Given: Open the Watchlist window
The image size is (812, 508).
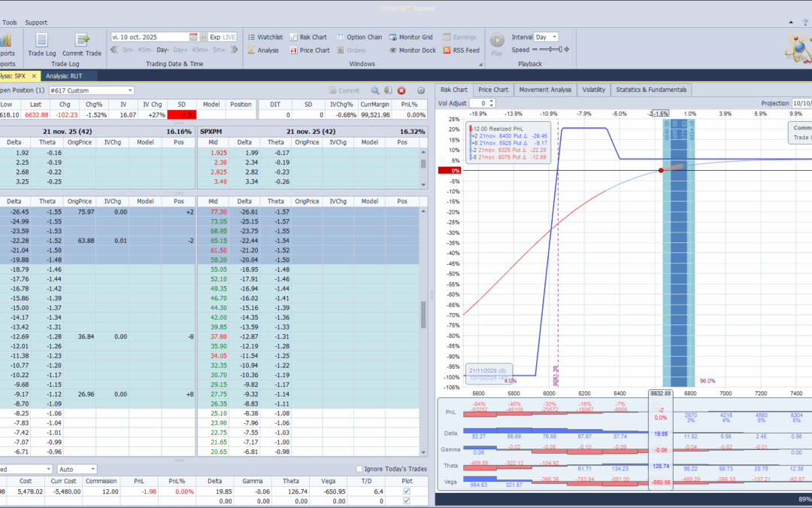Looking at the screenshot, I should click(264, 37).
